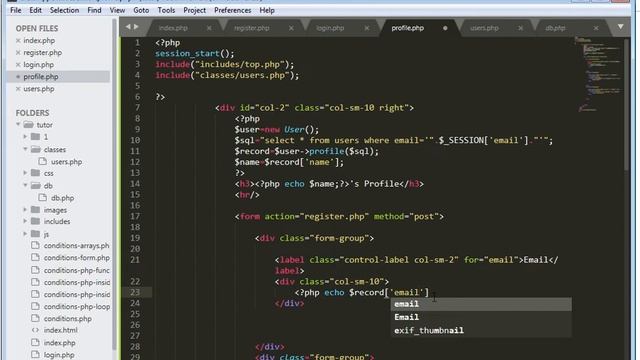This screenshot has width=640, height=360.
Task: Open db.php inside db folder
Action: coord(62,198)
